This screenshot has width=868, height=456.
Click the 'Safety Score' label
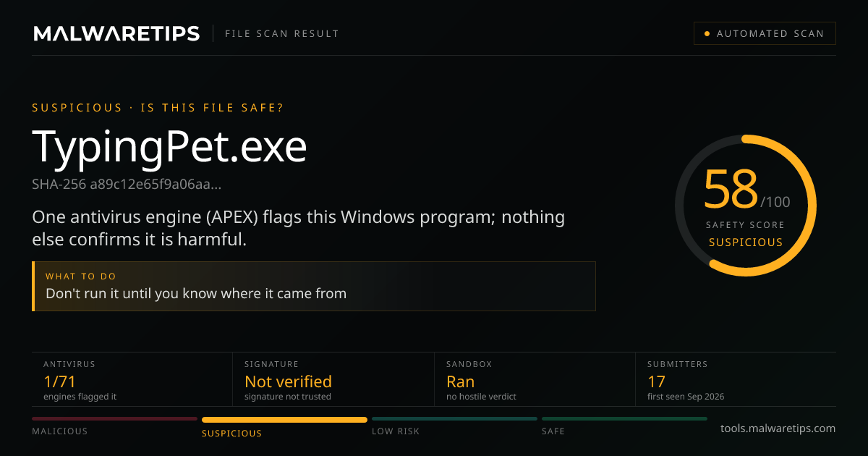pos(745,225)
